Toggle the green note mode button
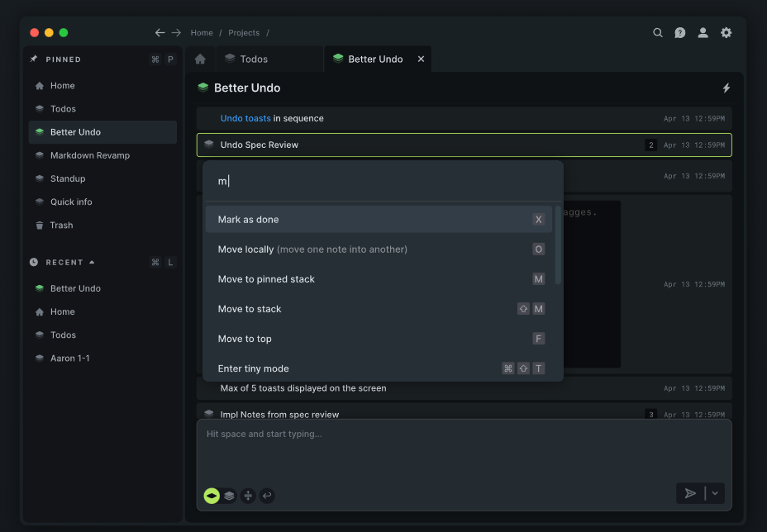Screen dimensions: 767x532 click(212, 496)
